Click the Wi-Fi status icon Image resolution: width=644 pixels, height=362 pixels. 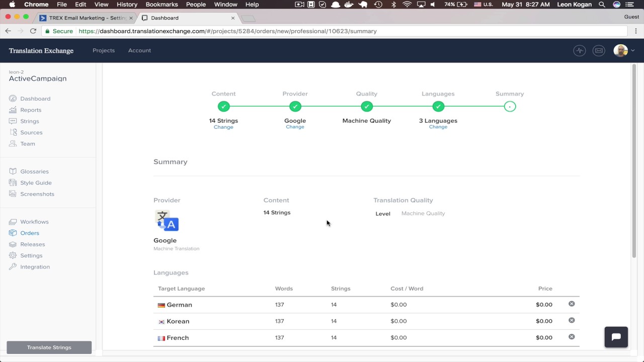(x=407, y=5)
